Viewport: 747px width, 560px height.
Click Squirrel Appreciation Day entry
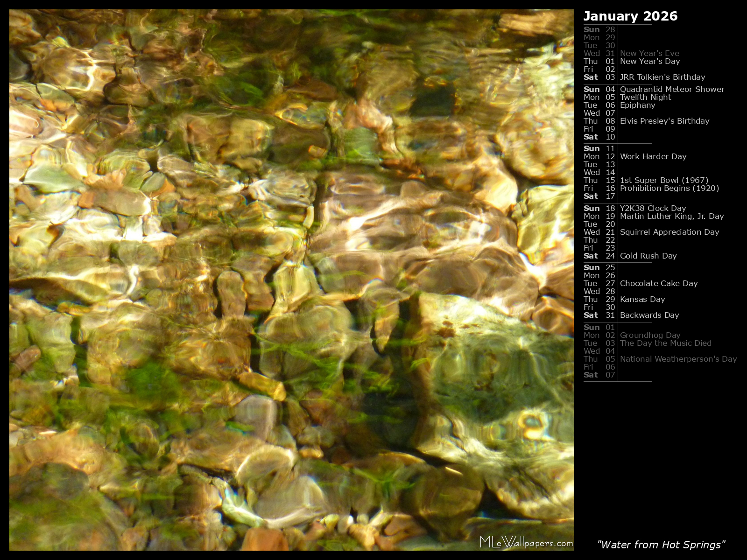pyautogui.click(x=669, y=232)
